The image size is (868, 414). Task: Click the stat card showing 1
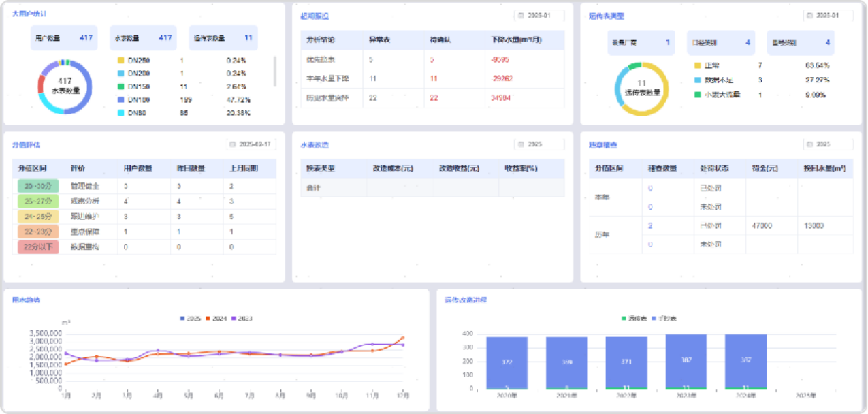tap(641, 42)
